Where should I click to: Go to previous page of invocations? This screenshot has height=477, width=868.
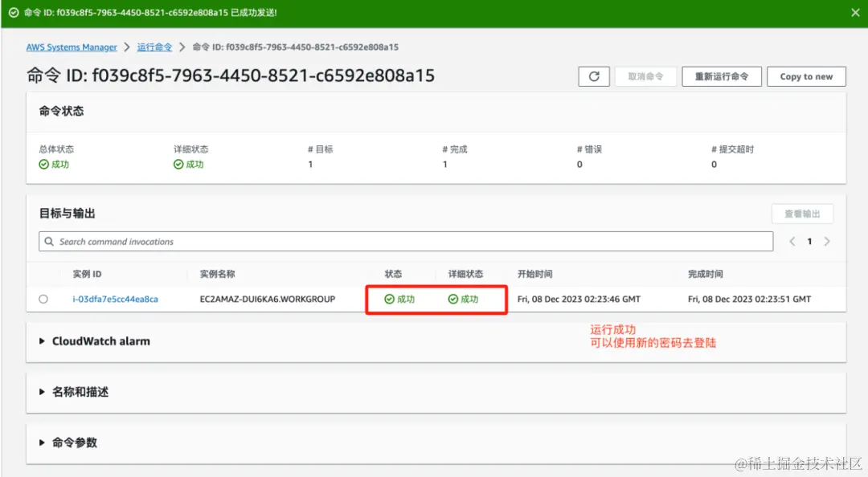(792, 241)
